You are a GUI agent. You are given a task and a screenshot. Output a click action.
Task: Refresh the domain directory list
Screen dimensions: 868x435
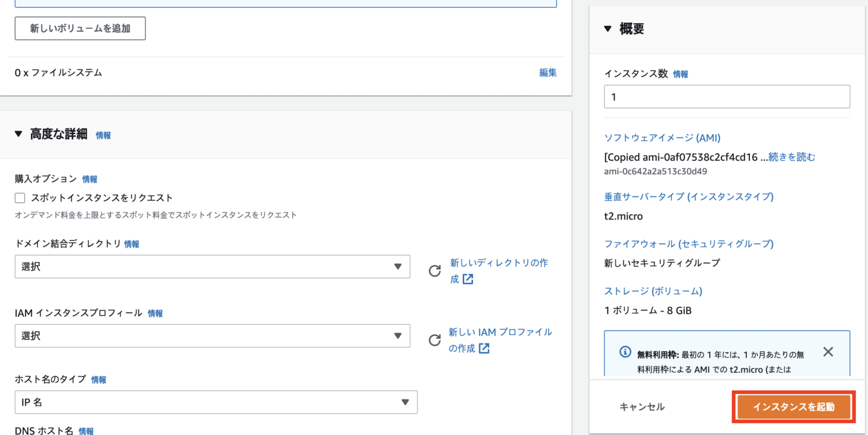(434, 270)
